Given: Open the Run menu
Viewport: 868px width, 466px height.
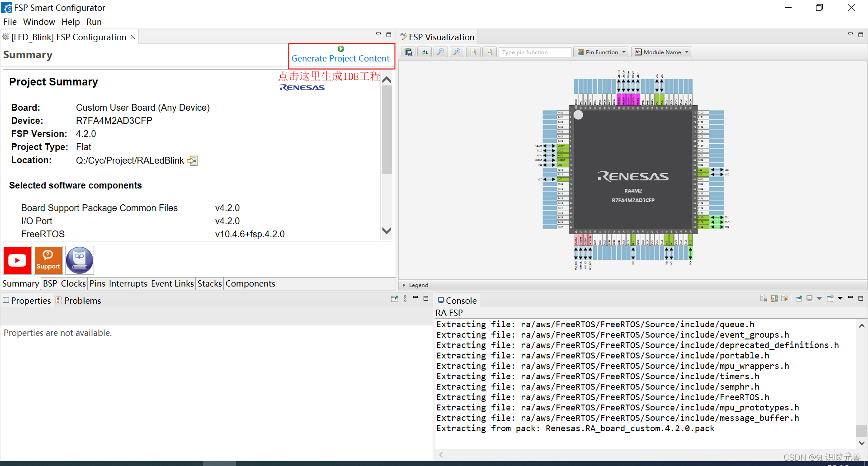Looking at the screenshot, I should pyautogui.click(x=94, y=22).
